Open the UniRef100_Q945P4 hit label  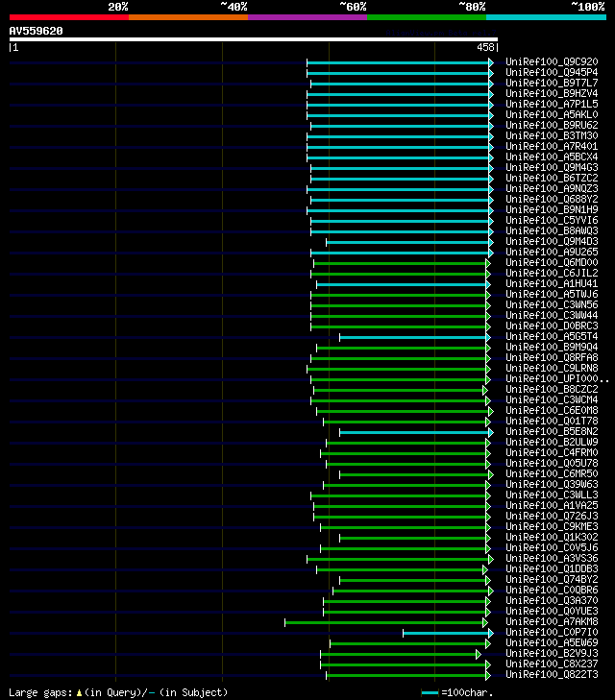[552, 72]
